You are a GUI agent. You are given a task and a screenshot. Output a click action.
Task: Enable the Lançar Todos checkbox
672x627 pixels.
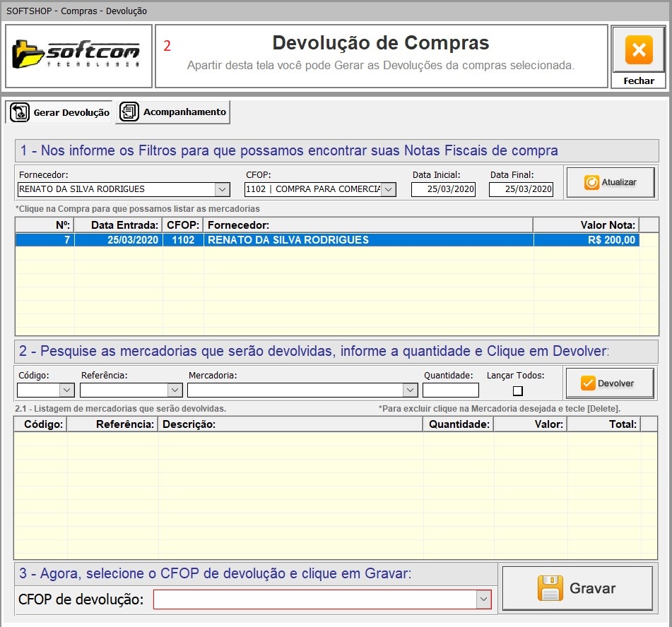tap(518, 390)
